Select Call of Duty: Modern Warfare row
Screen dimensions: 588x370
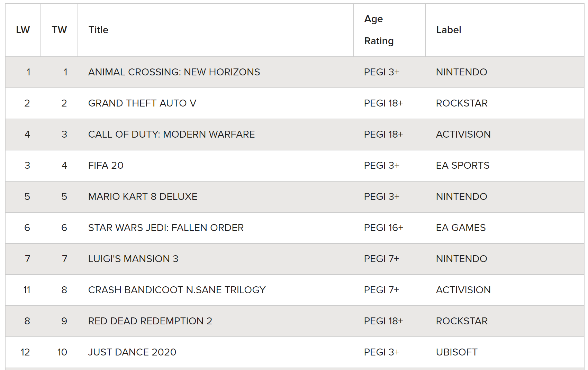pyautogui.click(x=171, y=135)
